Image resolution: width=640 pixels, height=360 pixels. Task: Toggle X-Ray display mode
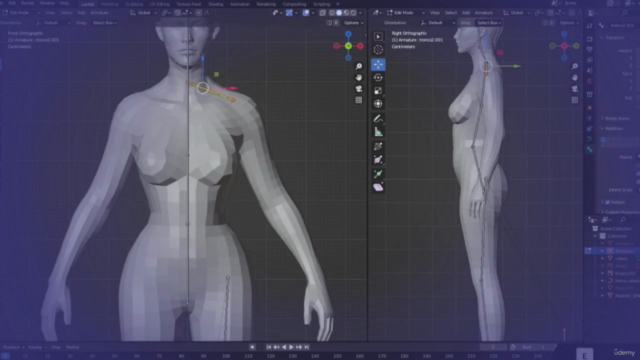pyautogui.click(x=322, y=13)
